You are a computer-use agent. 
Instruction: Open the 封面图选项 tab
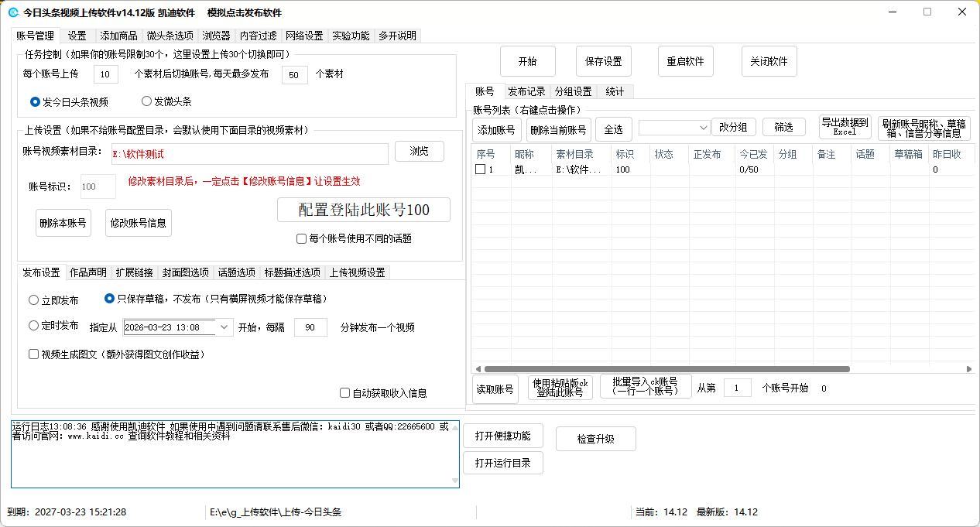click(185, 272)
